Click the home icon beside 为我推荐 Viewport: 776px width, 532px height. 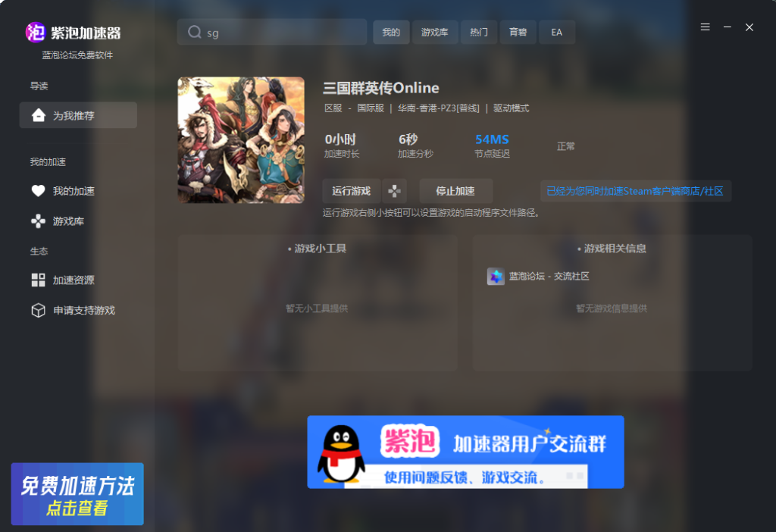coord(38,115)
